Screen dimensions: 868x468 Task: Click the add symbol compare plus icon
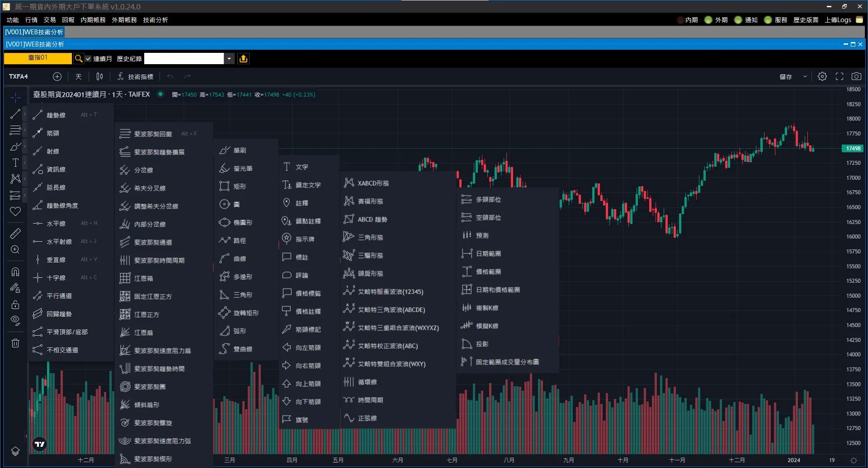point(57,76)
